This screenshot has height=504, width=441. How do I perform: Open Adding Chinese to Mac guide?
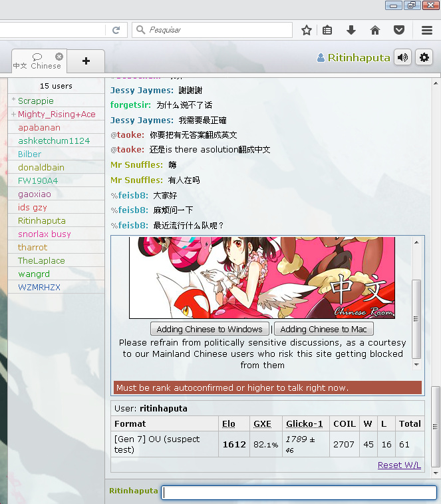point(323,329)
